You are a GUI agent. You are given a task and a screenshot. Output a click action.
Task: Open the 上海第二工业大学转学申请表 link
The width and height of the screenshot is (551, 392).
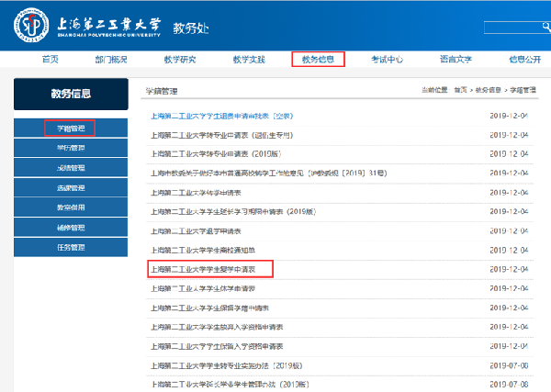[196, 193]
